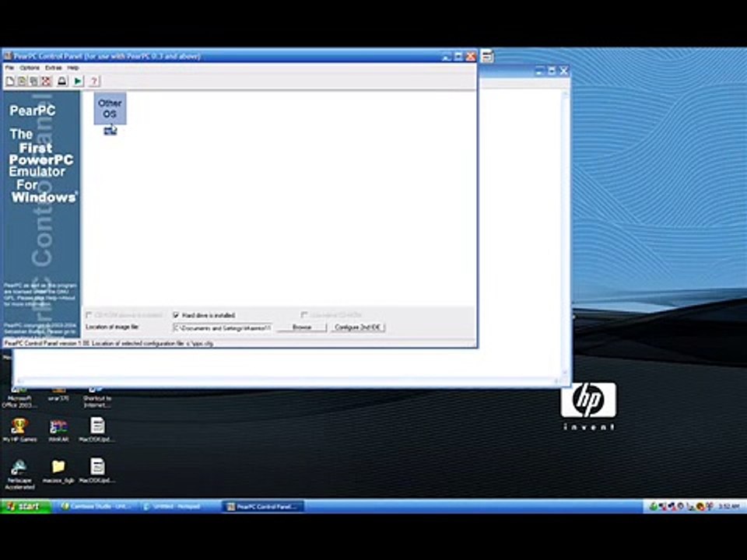Delete configuration using red X toolbar icon
The width and height of the screenshot is (747, 560).
(x=46, y=82)
